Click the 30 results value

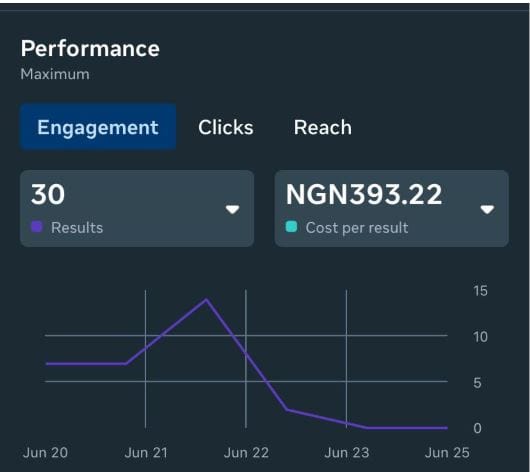click(x=48, y=194)
